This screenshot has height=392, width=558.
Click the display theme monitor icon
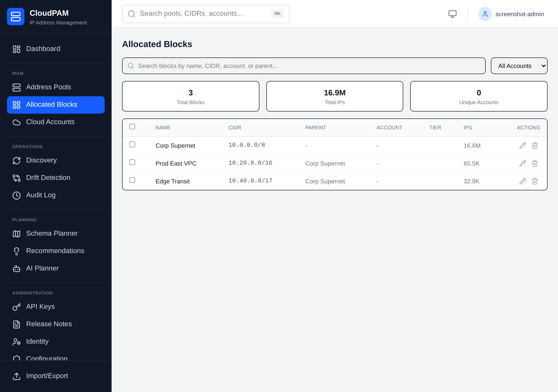(452, 14)
